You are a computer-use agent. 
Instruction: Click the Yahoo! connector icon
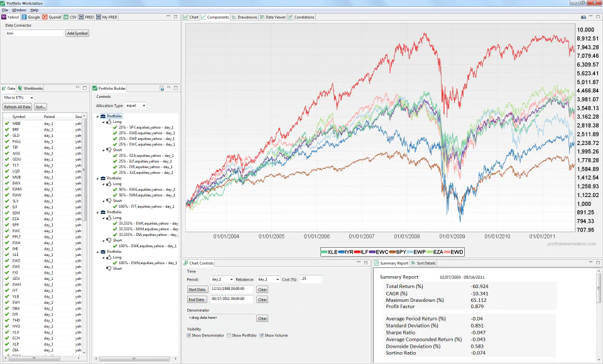coord(4,17)
